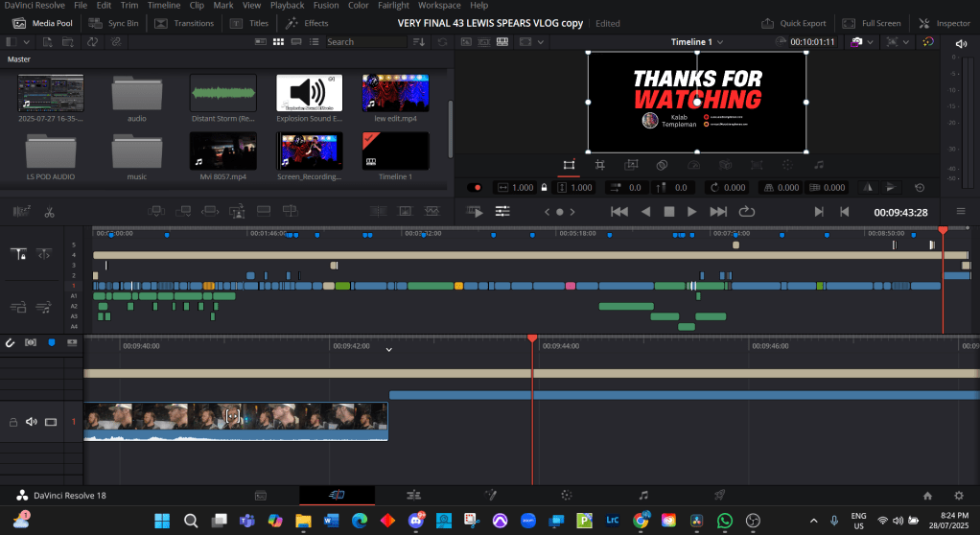
Task: Select the Transform tool below the viewer
Action: coord(569,165)
